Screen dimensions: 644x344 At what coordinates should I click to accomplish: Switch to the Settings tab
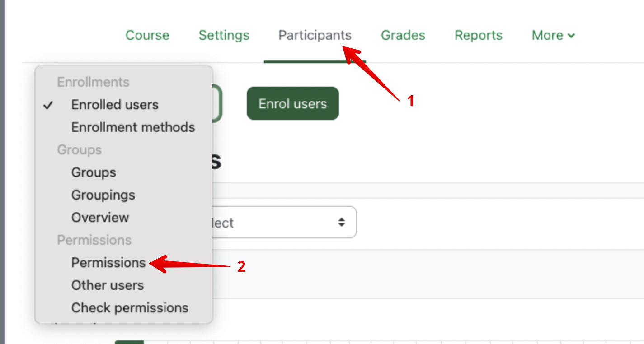tap(224, 35)
